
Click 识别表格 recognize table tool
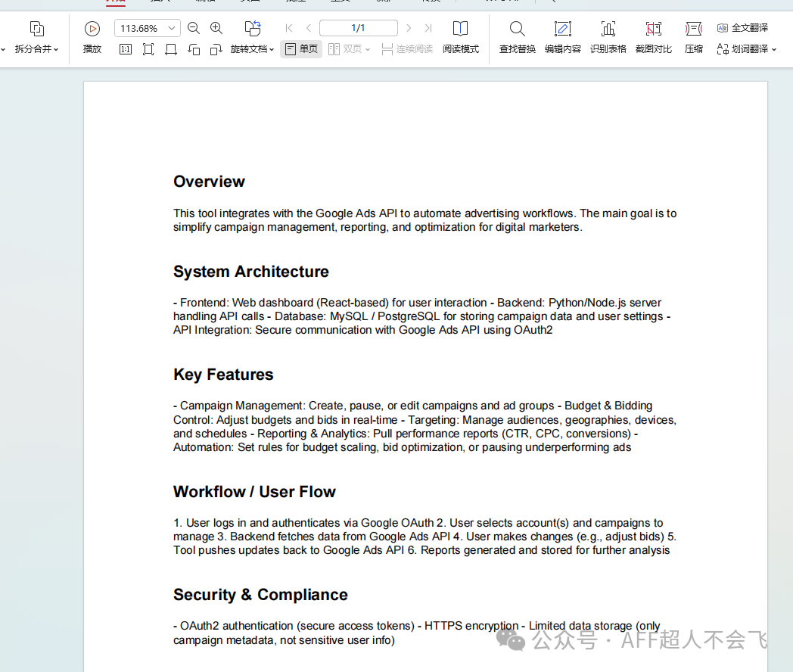[x=608, y=37]
